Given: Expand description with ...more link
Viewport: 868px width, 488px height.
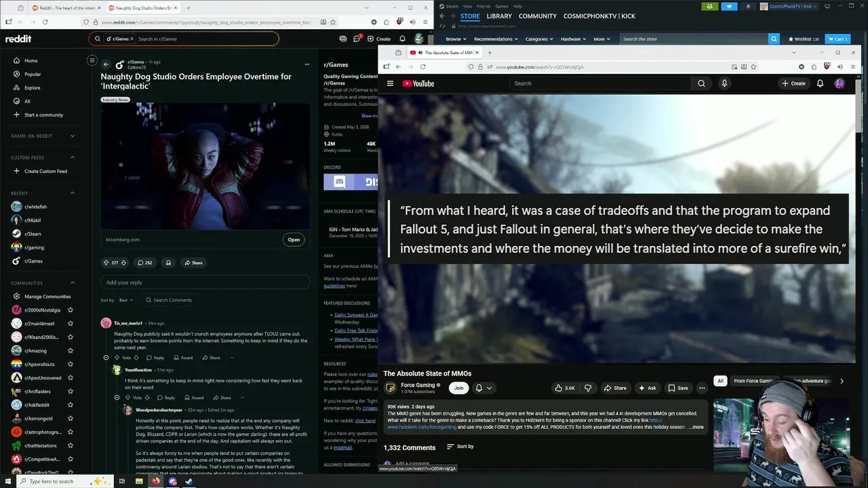Looking at the screenshot, I should (696, 427).
